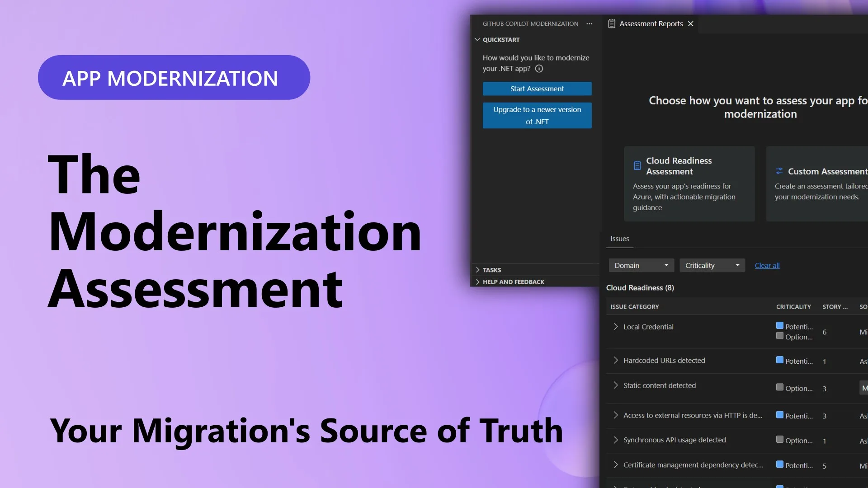Collapse the QUICKSTART section
The width and height of the screenshot is (868, 488).
[477, 39]
